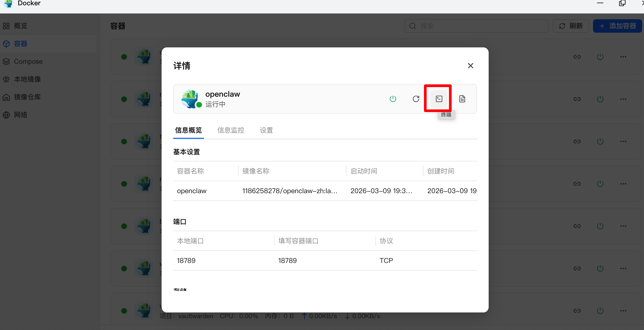The height and width of the screenshot is (330, 644).
Task: Click the link icon on the vaultwarden row
Action: tap(577, 311)
